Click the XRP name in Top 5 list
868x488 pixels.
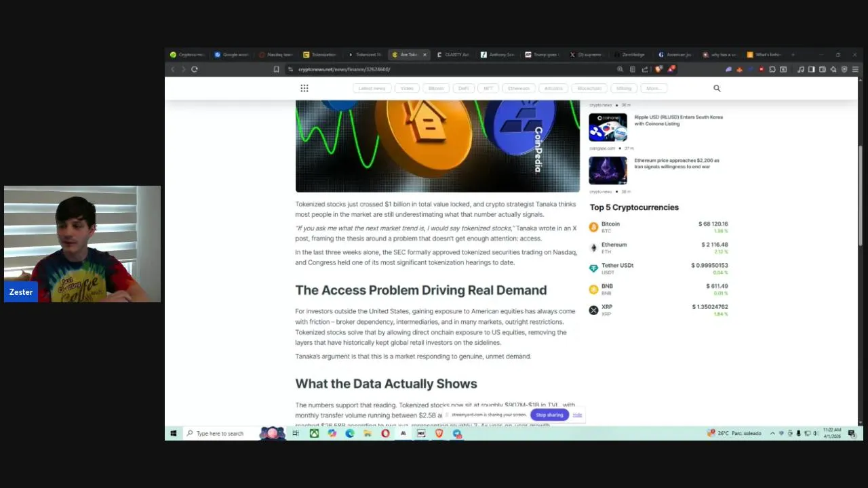pyautogui.click(x=607, y=307)
